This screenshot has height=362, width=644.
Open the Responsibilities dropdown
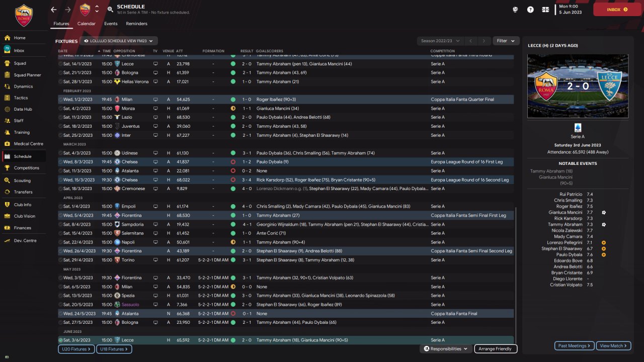446,349
